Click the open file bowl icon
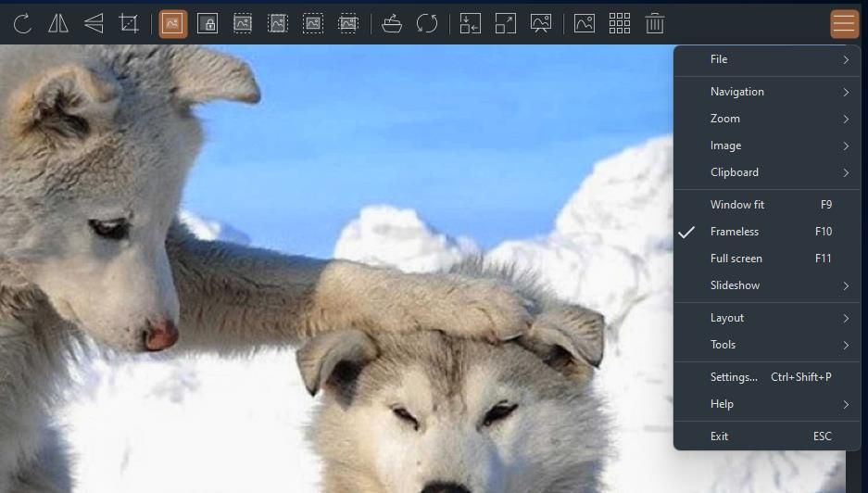 392,24
